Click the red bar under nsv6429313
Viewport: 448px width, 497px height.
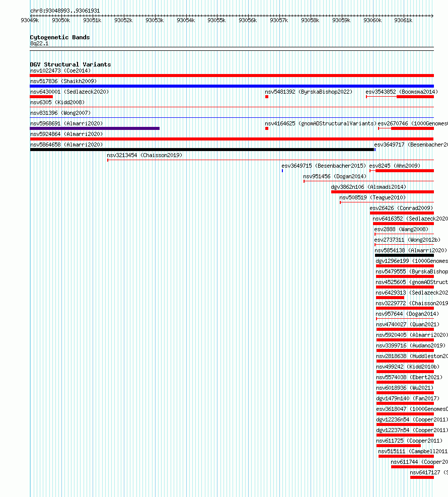point(390,298)
